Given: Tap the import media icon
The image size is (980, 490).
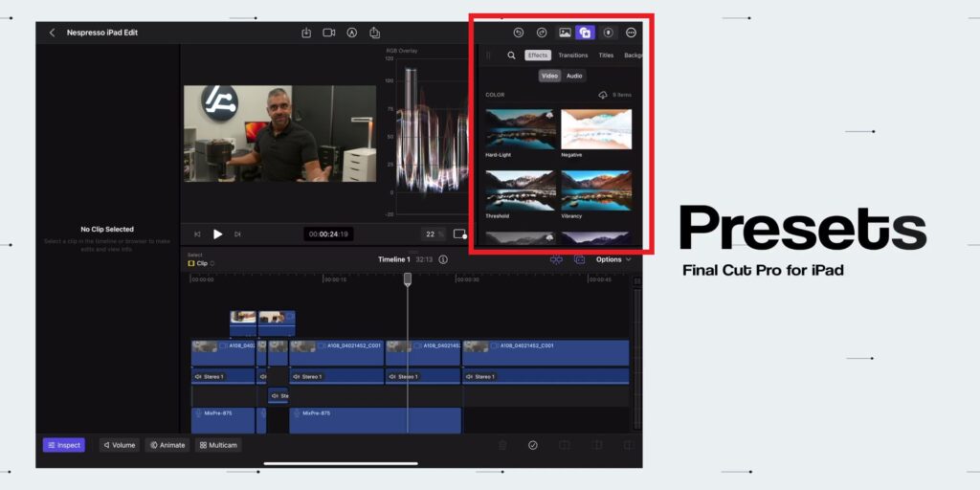Looking at the screenshot, I should click(306, 33).
